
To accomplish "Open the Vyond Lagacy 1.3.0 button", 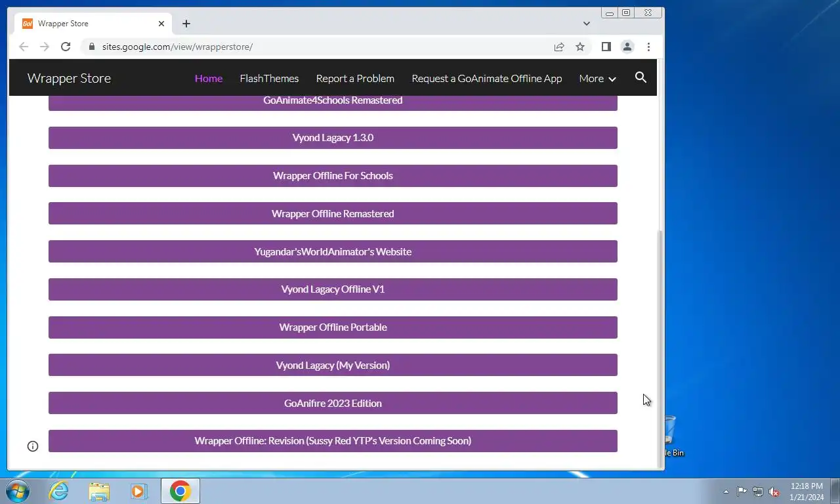I will click(333, 138).
